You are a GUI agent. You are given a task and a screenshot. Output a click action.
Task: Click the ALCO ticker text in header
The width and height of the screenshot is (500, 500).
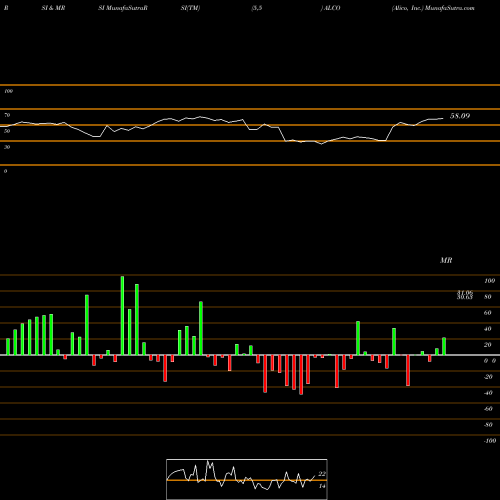point(331,8)
